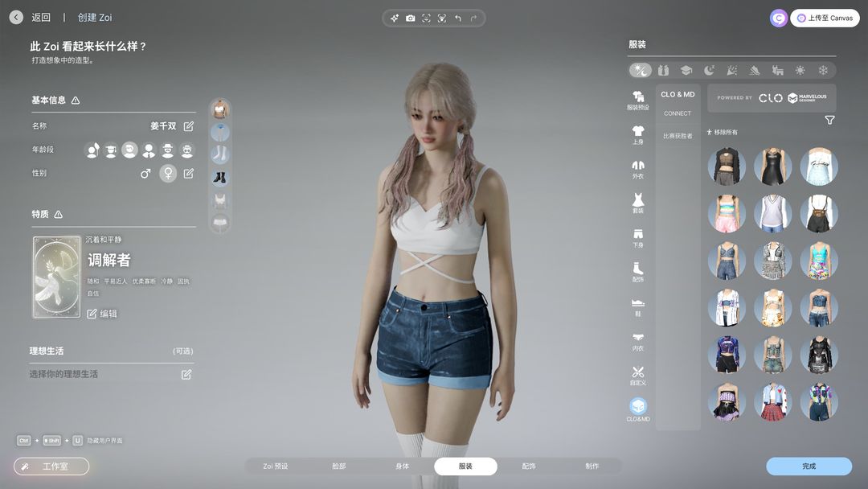Open the round Canvas profile icon
This screenshot has height=489, width=868.
click(x=778, y=18)
